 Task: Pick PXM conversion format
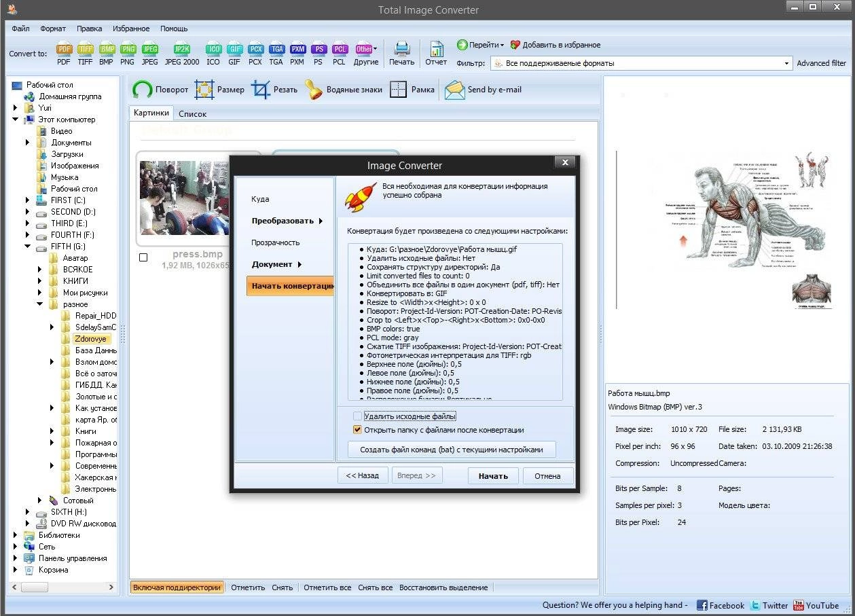[x=297, y=54]
